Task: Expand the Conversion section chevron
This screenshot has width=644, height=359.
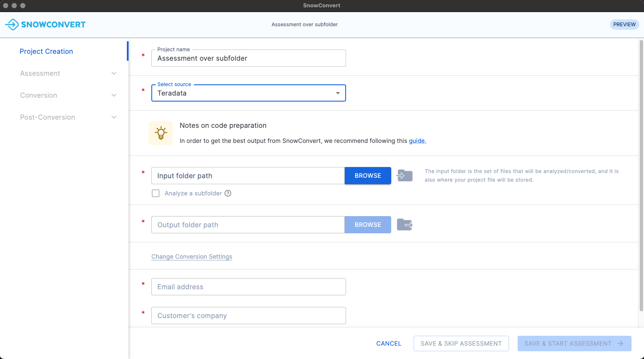Action: (114, 95)
